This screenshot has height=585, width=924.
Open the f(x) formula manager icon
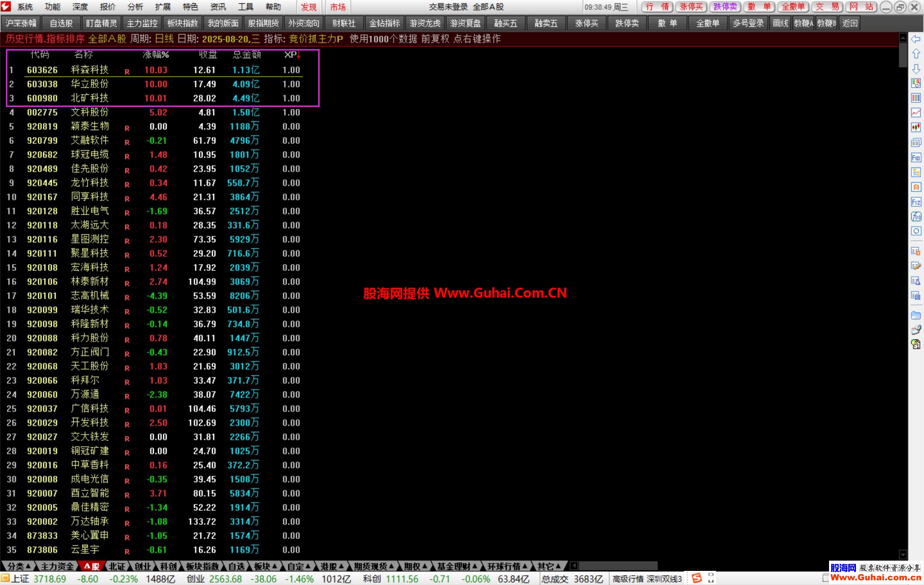916,216
